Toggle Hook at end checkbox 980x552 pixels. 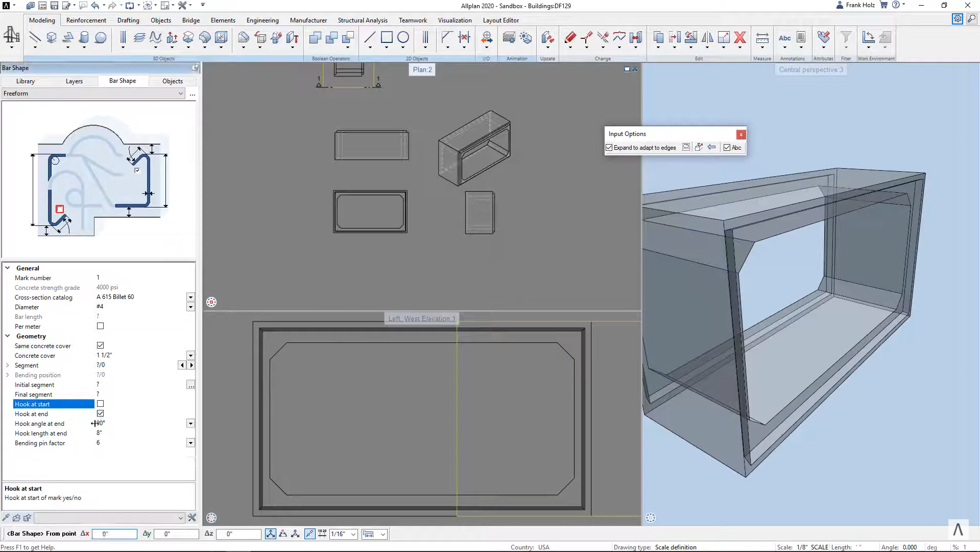tap(100, 413)
